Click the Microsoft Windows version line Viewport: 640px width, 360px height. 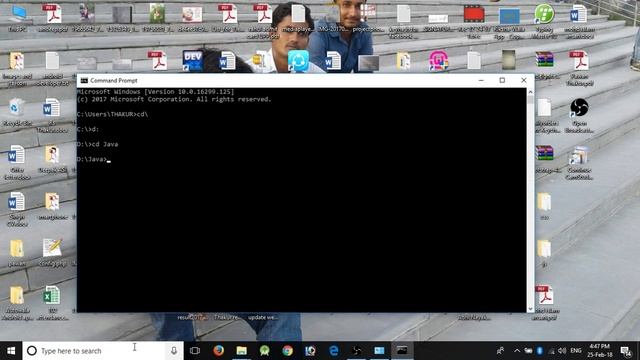pyautogui.click(x=156, y=92)
